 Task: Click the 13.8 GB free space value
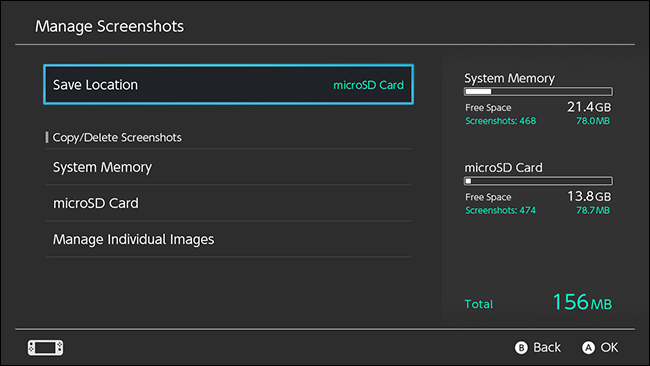[x=589, y=196]
